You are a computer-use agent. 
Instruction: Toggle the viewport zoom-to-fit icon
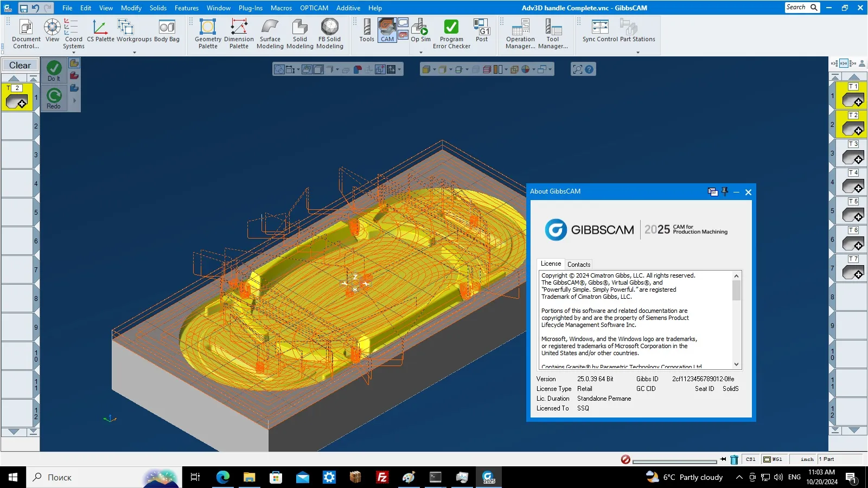pyautogui.click(x=578, y=69)
